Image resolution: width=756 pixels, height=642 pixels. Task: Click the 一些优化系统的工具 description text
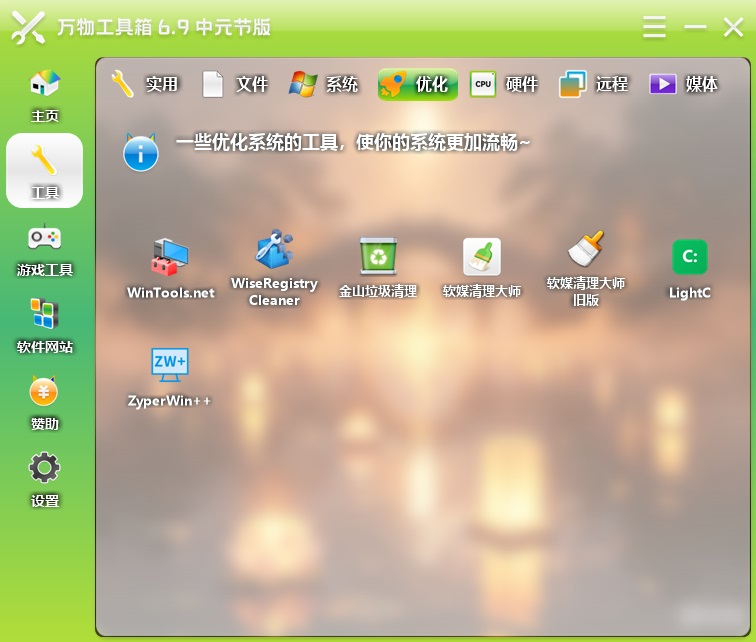tap(353, 143)
